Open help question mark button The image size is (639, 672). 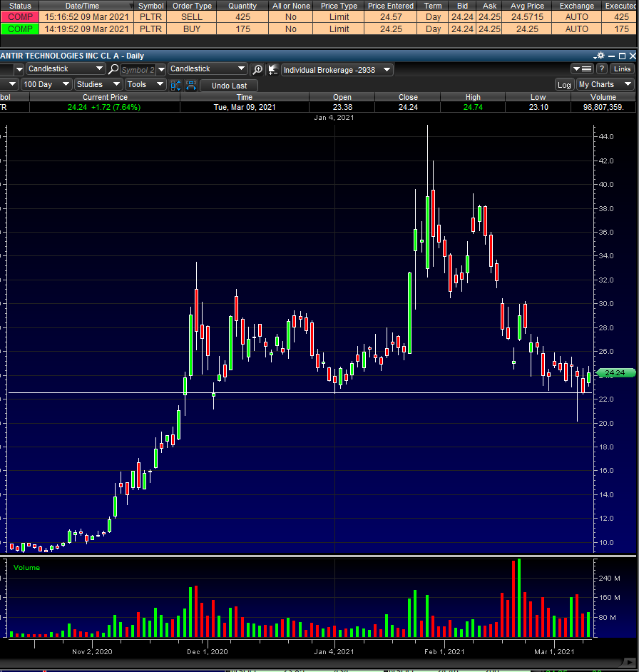[x=602, y=68]
